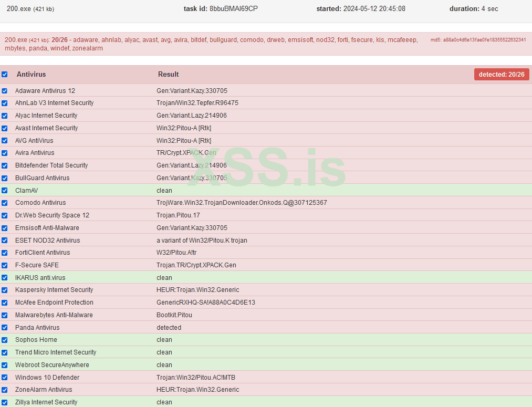Click the Webroot SecureAnywhere name

pyautogui.click(x=52, y=364)
